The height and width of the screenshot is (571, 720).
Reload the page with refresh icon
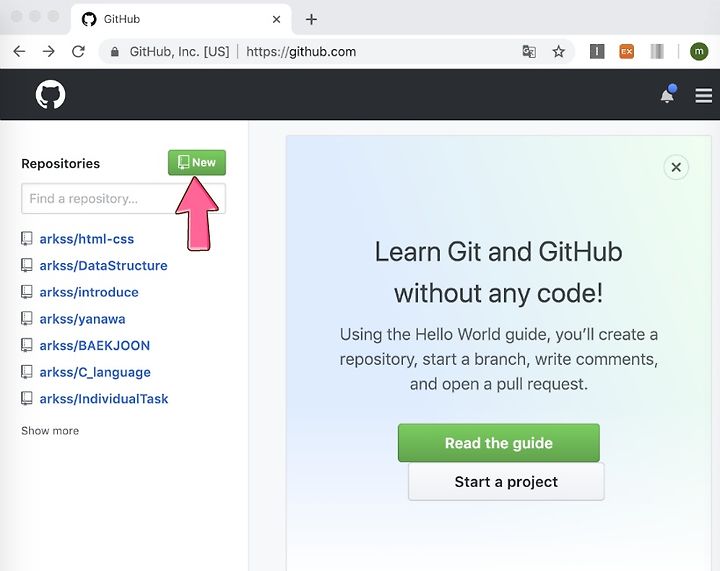79,51
